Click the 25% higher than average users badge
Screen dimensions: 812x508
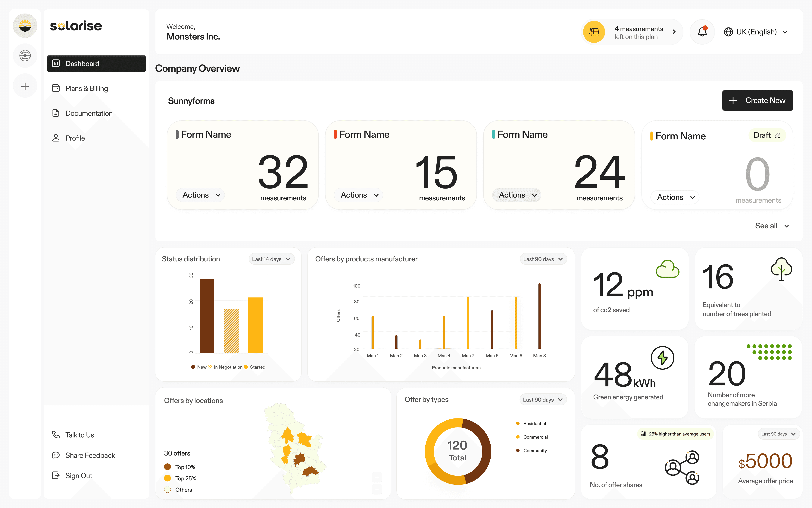675,434
